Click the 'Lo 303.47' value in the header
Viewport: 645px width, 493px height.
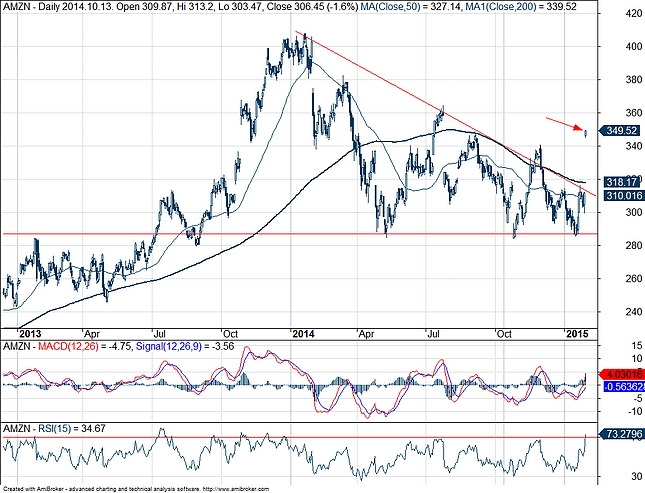click(x=239, y=7)
